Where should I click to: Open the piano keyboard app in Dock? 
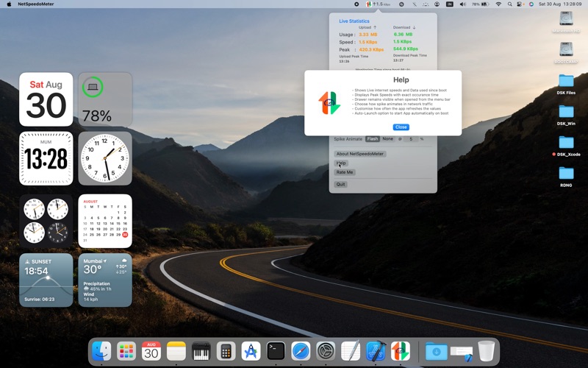coord(201,351)
